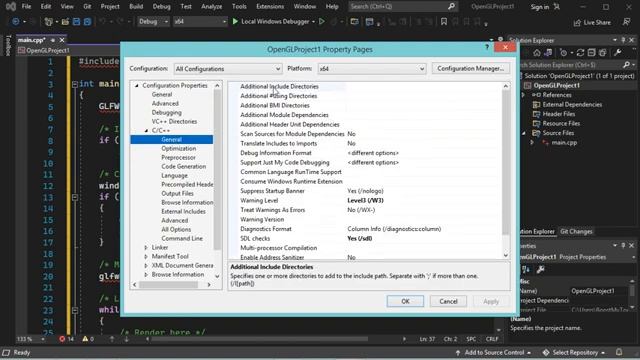
Task: Click Sign in link
Action: [x=540, y=7]
